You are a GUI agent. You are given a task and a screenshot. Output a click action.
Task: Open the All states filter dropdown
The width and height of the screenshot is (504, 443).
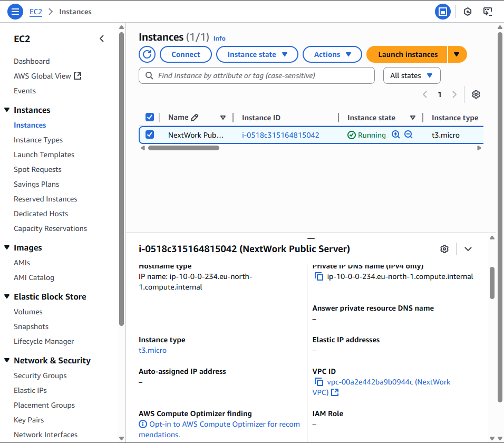(411, 75)
